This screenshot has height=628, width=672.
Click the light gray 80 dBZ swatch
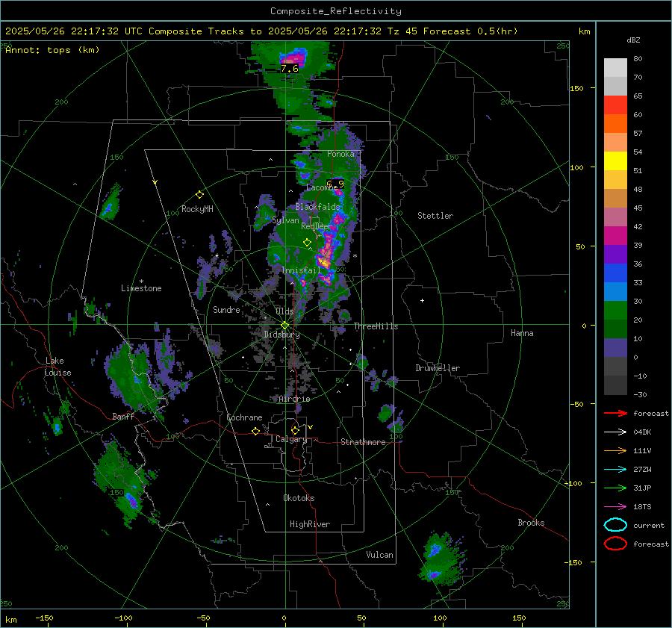click(615, 67)
